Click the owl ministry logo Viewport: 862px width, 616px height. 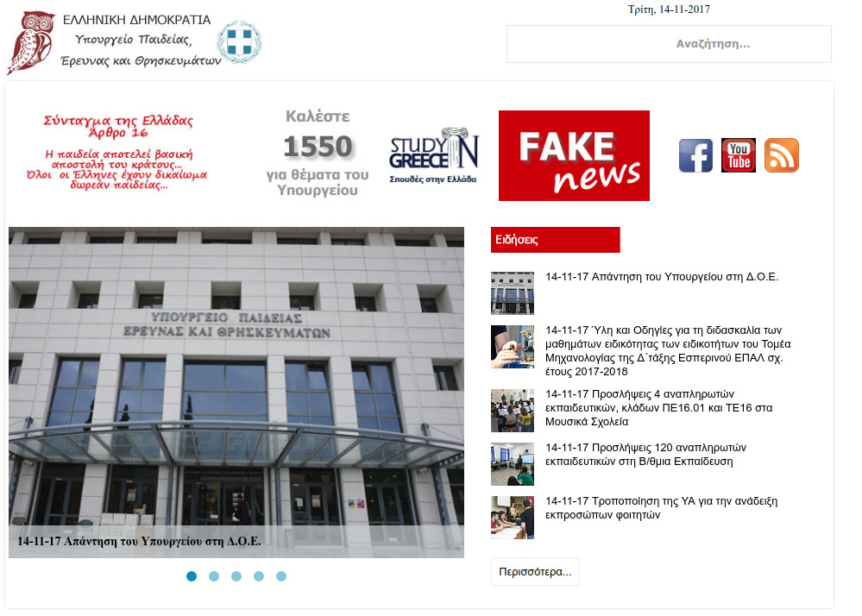31,43
